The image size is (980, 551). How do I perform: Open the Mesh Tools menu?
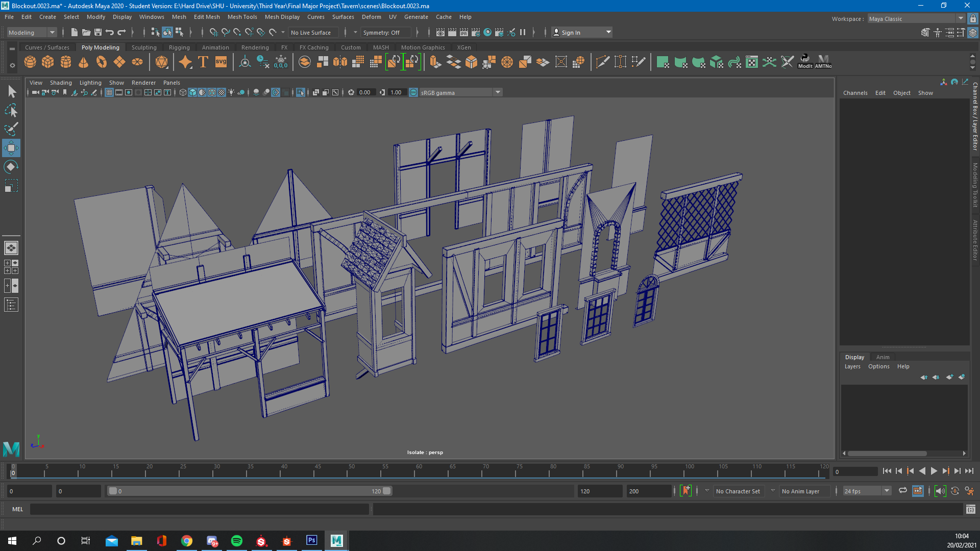(x=242, y=17)
